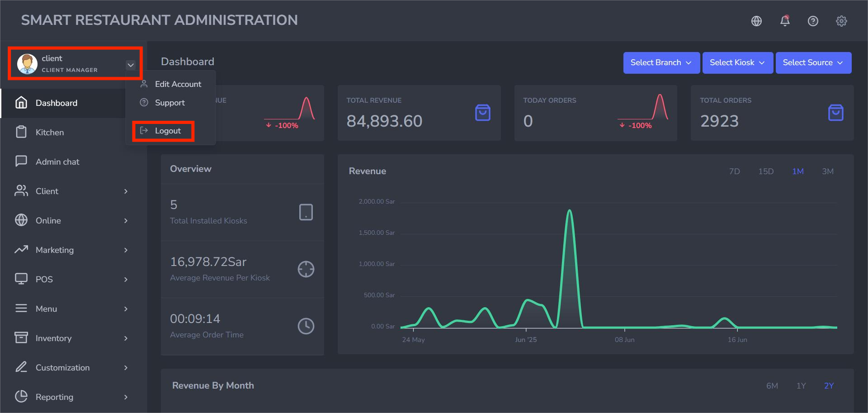This screenshot has height=413, width=868.
Task: Open the notifications bell icon
Action: click(x=785, y=21)
